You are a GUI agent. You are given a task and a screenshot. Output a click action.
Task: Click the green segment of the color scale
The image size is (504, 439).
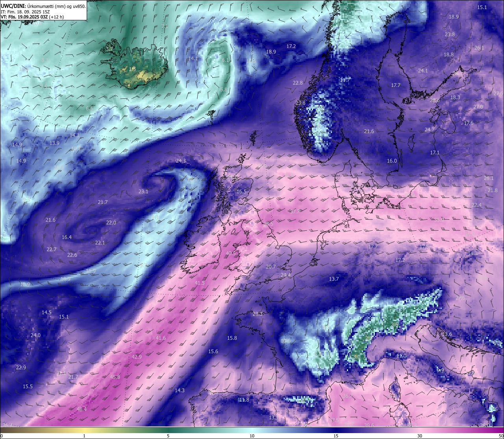point(168,430)
